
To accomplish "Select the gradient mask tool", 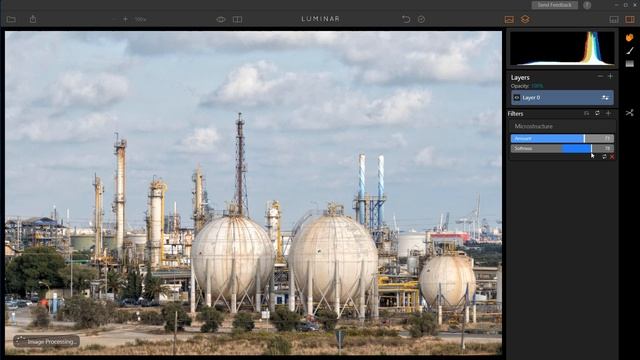I will (x=630, y=64).
